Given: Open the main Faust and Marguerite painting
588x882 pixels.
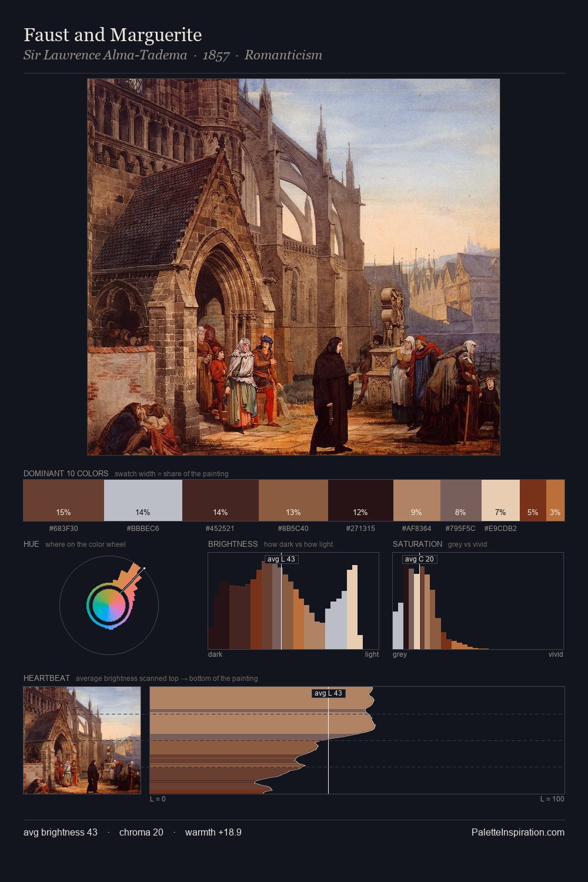Looking at the screenshot, I should (x=293, y=267).
